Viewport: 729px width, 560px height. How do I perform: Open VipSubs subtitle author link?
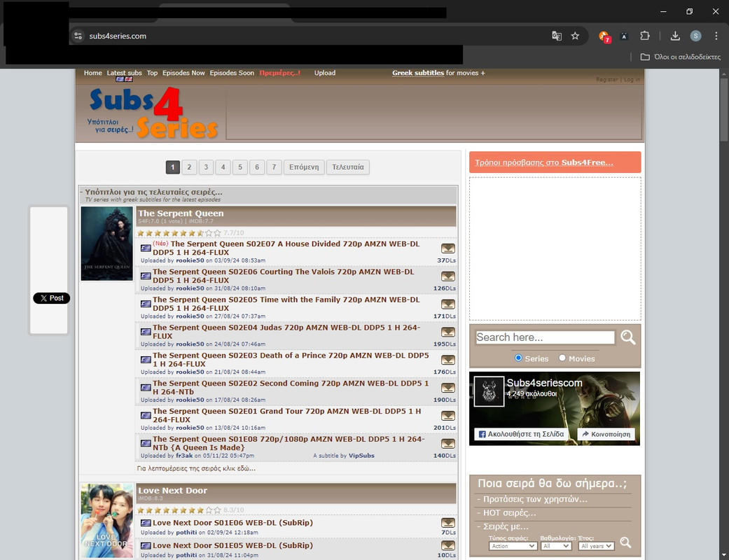(x=361, y=456)
